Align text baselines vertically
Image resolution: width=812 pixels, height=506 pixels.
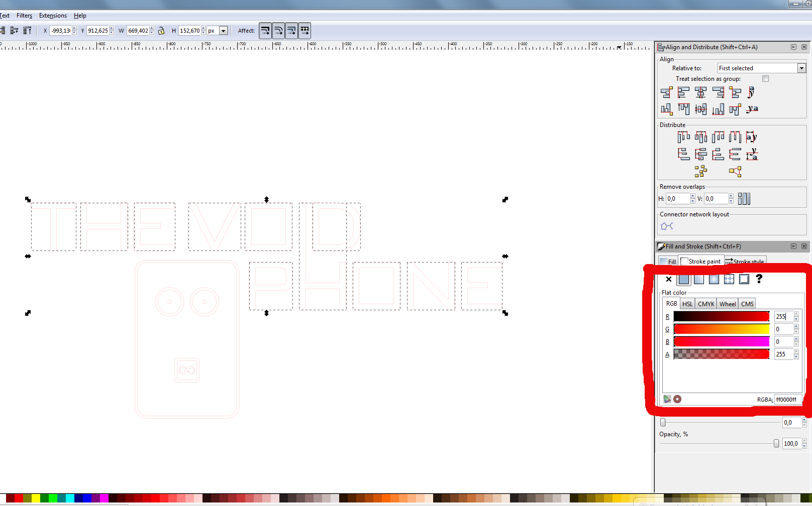point(752,109)
